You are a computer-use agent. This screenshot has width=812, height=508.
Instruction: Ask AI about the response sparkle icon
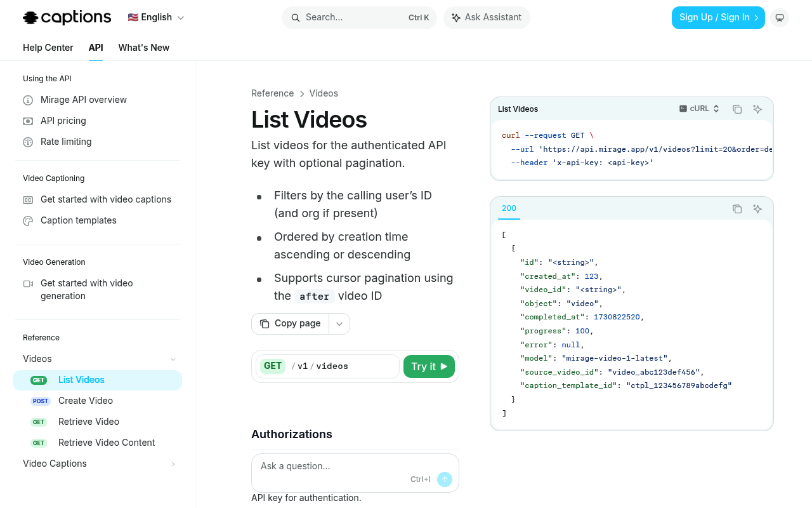pyautogui.click(x=757, y=209)
